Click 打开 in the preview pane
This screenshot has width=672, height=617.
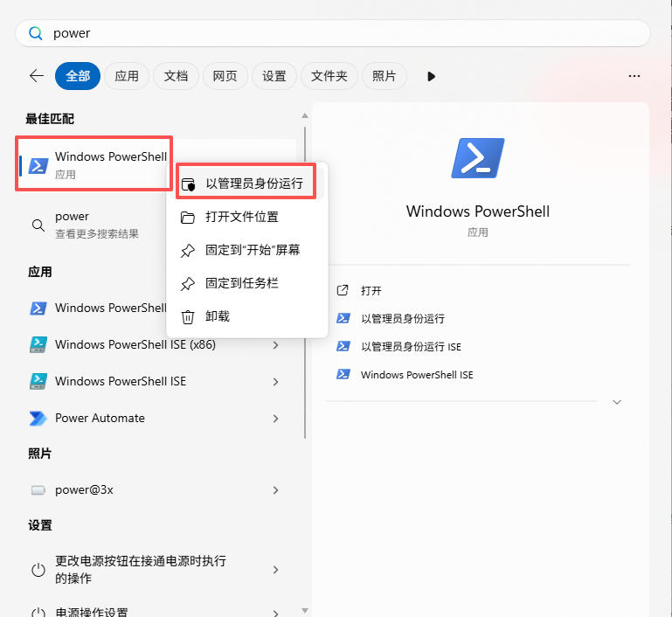[x=371, y=291]
